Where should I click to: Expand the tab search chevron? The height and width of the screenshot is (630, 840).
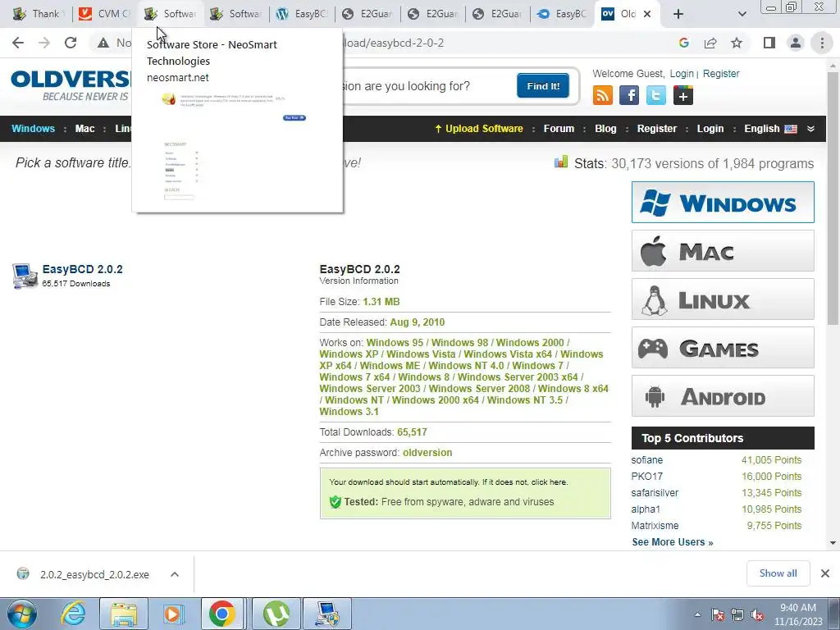[742, 14]
